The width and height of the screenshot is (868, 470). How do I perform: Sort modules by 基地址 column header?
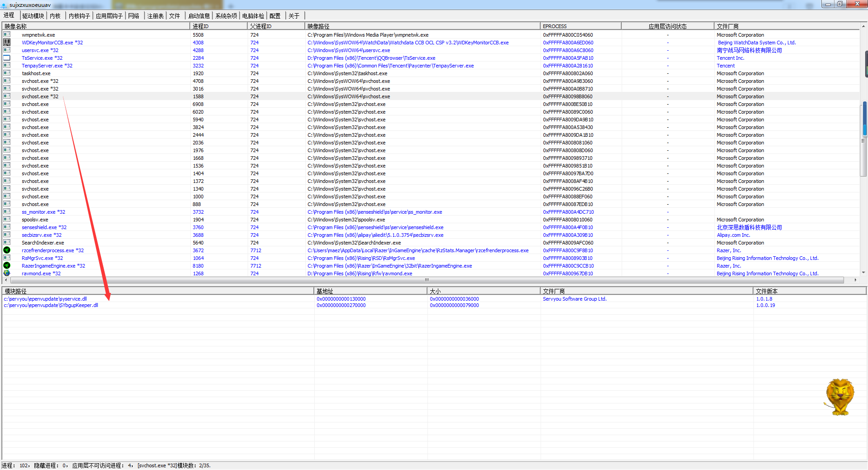(x=371, y=291)
